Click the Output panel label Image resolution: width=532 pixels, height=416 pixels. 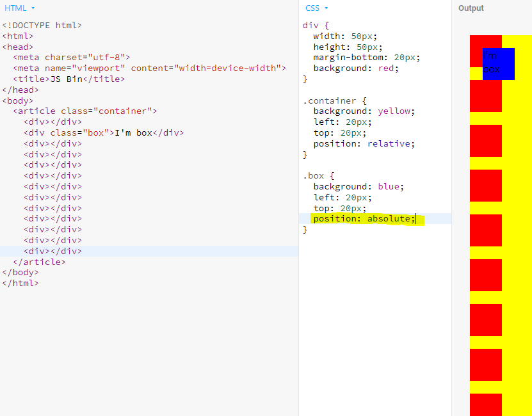pyautogui.click(x=471, y=8)
